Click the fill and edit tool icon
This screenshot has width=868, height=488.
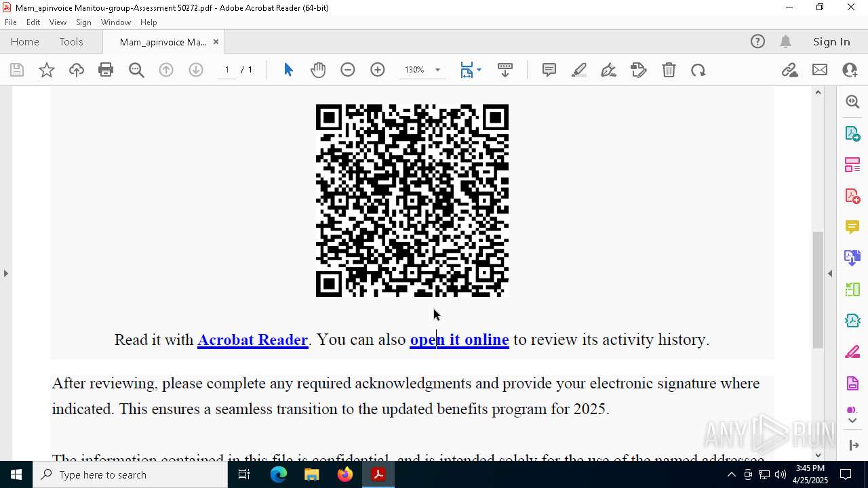pos(639,70)
